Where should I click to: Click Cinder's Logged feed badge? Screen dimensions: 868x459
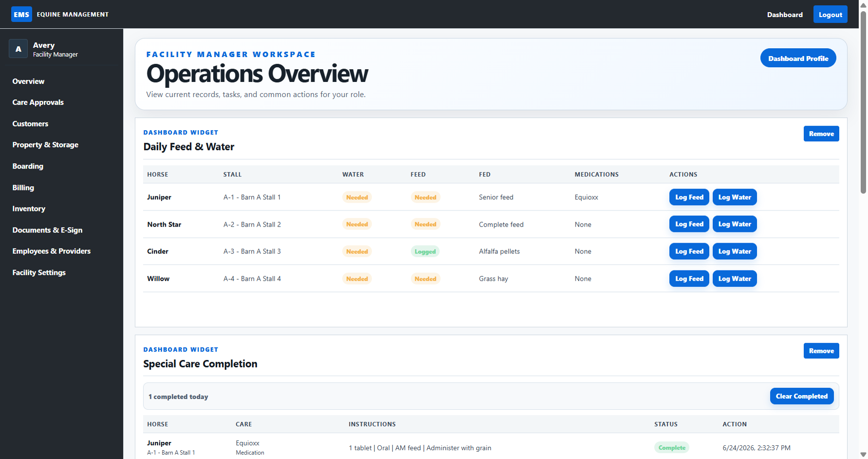pos(425,251)
